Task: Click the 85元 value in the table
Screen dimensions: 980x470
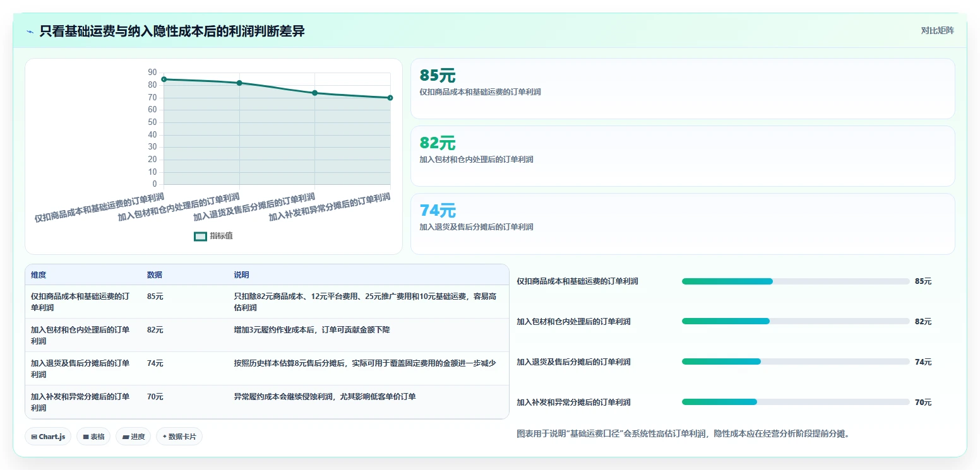Action: [x=155, y=296]
